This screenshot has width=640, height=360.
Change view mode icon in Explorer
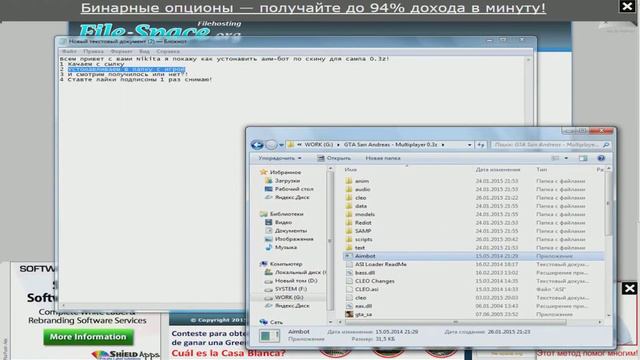(556, 158)
